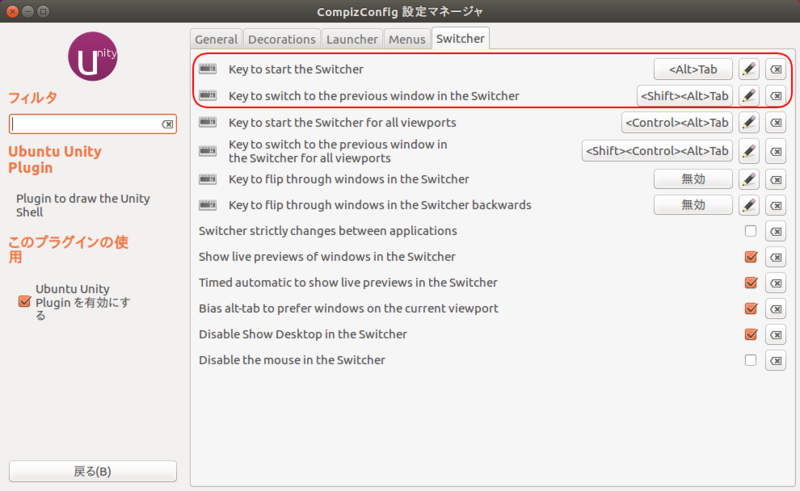Click the <Alt>Tab key binding button
This screenshot has height=491, width=800.
tap(693, 69)
